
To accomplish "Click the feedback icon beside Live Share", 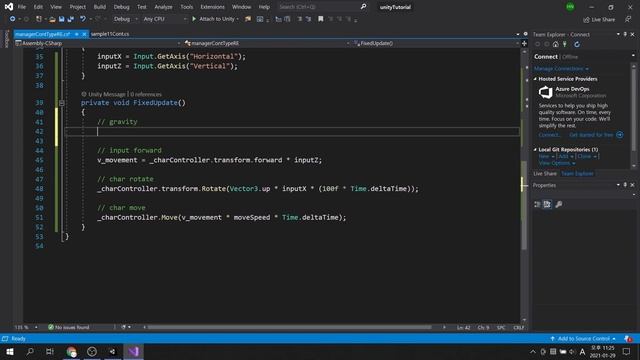I will coord(628,19).
